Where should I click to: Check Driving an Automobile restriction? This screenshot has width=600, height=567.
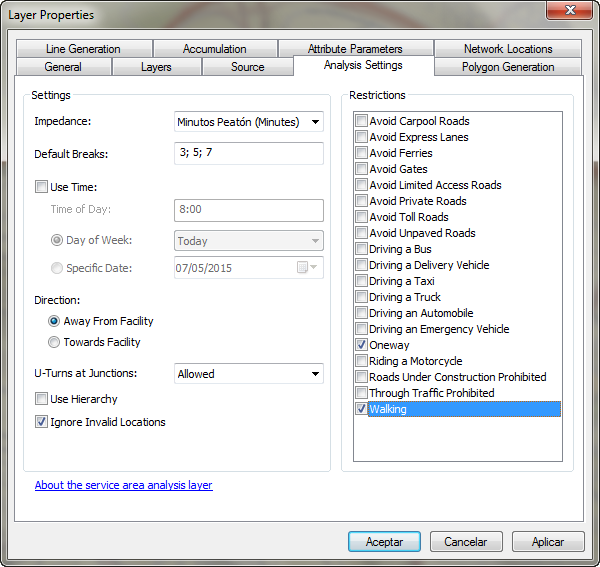tap(361, 313)
